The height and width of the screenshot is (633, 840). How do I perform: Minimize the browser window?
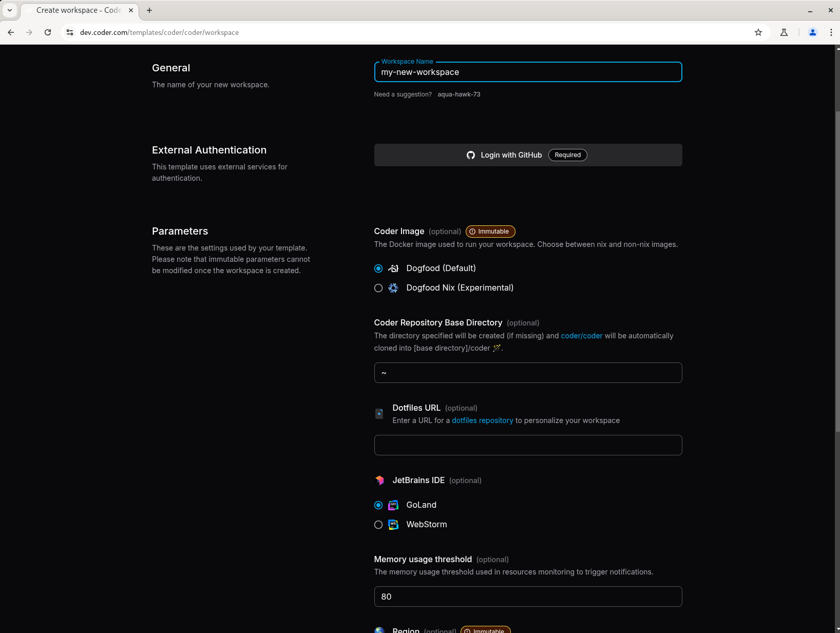(x=810, y=10)
